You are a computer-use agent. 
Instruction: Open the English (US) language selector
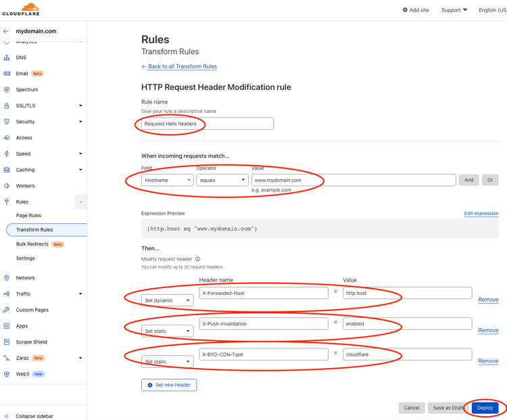492,10
